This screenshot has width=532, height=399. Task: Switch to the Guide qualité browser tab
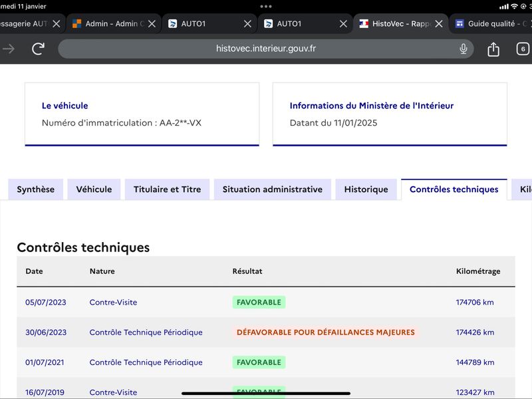click(x=490, y=24)
